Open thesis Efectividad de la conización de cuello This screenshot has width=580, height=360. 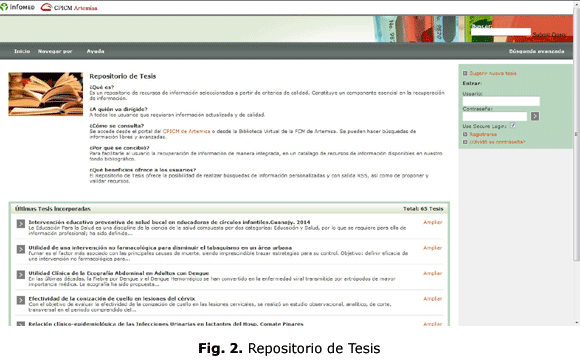112,299
